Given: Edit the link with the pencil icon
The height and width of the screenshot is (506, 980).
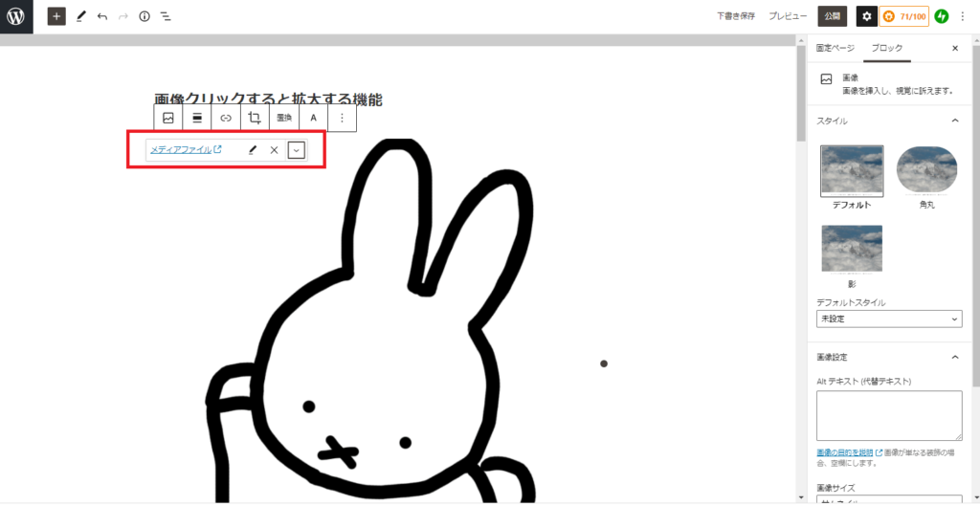Looking at the screenshot, I should pos(253,150).
